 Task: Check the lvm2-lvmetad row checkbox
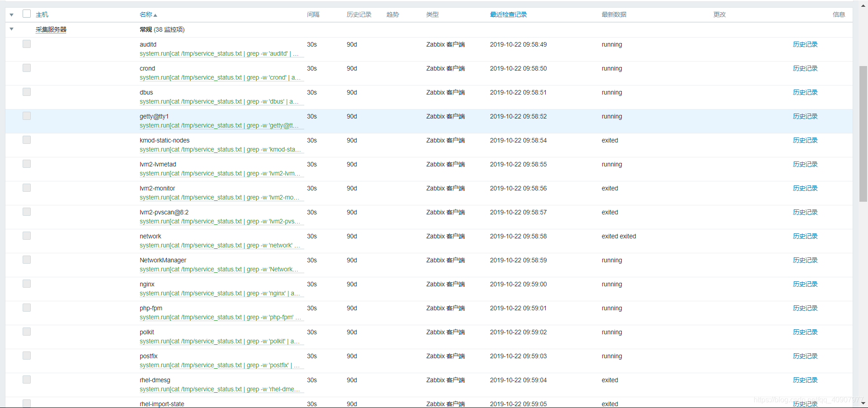(x=27, y=164)
